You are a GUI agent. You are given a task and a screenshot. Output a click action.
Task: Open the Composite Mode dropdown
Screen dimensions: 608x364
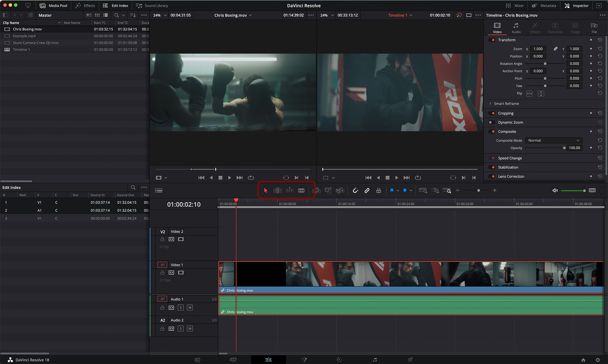click(553, 141)
